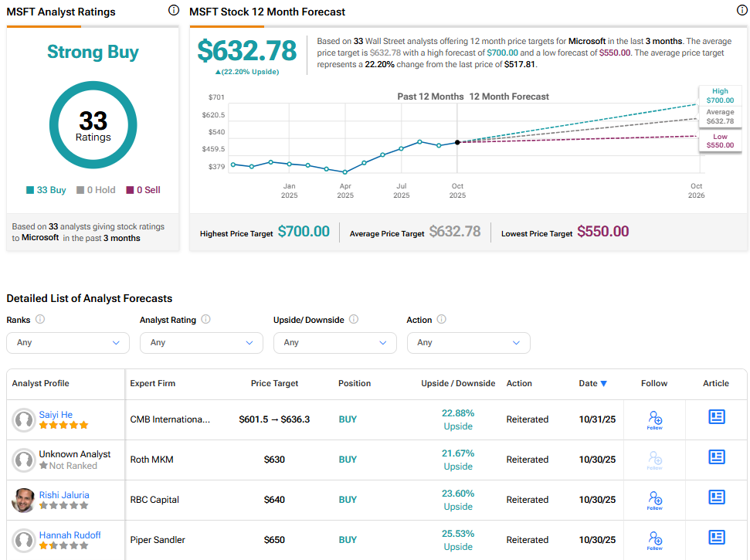Viewport: 750px width, 560px height.
Task: Click info icon next to Ranks filter
Action: click(x=40, y=319)
